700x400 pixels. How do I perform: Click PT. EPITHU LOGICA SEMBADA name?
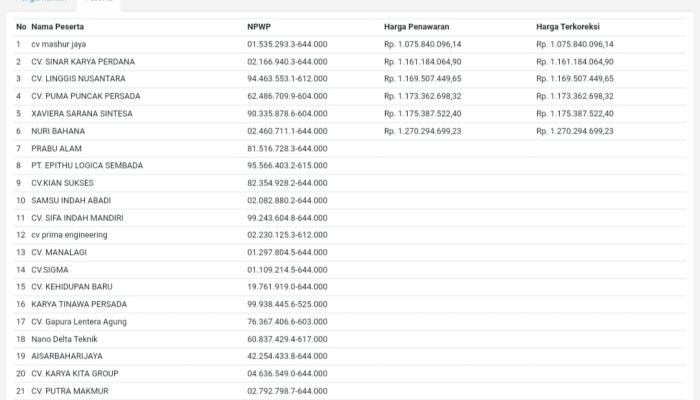point(87,165)
